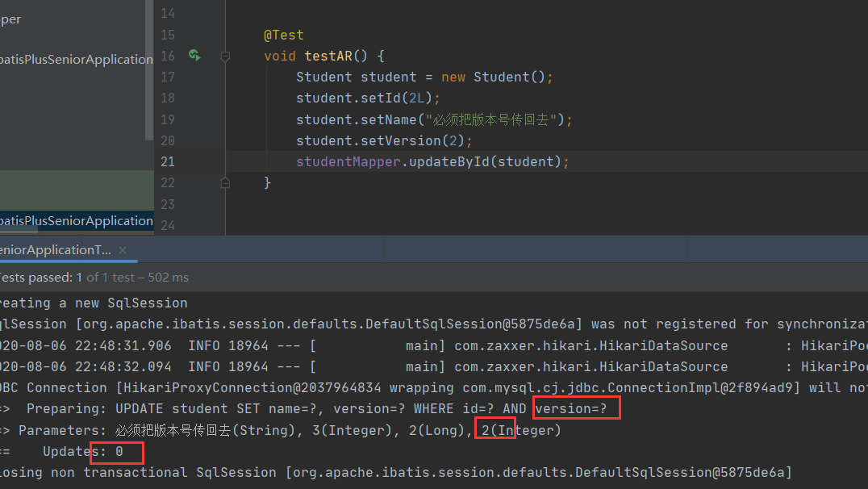Click the highlighted 'version=?' SQL fragment

[x=575, y=407]
